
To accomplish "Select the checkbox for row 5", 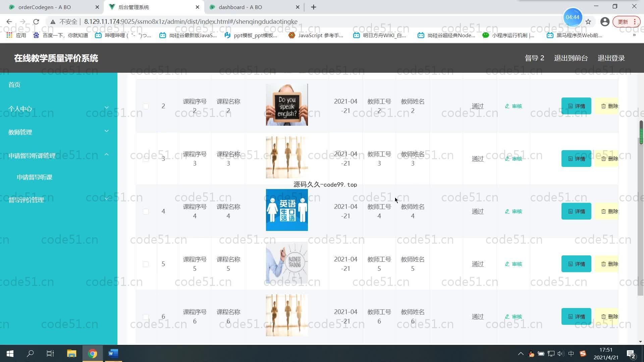I will (x=146, y=264).
